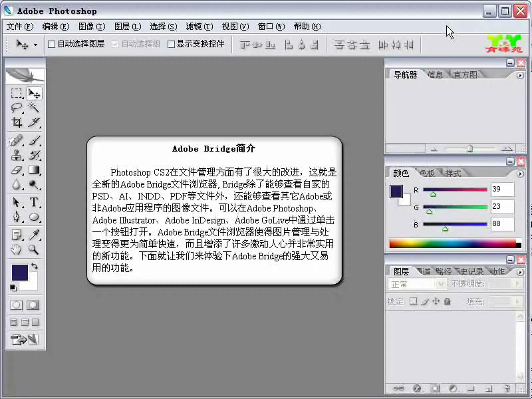Open the 颜色 panel options menu arrow
532x399 pixels.
tap(520, 174)
